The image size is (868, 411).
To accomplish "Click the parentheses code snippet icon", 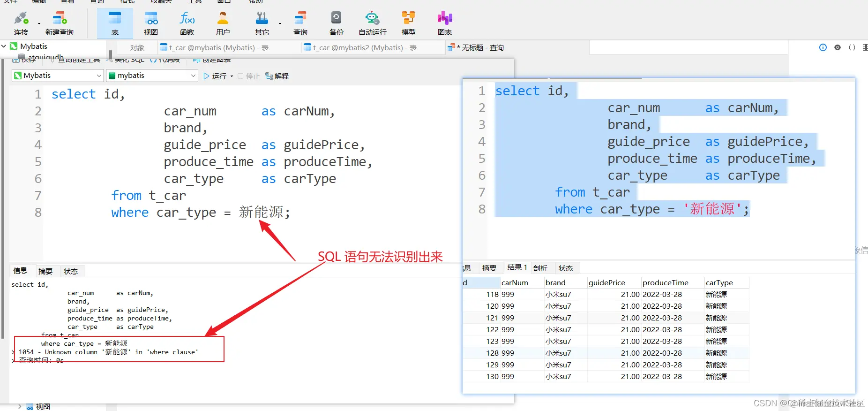I will (x=852, y=47).
